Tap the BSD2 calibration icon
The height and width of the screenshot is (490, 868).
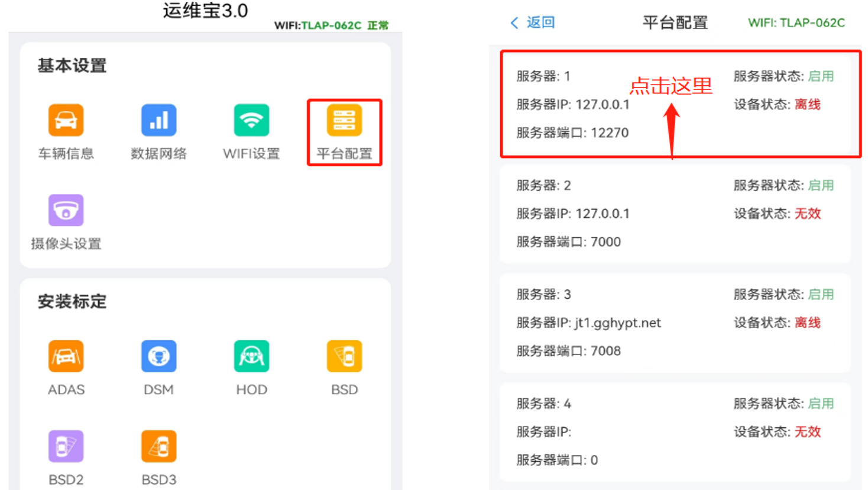[66, 447]
